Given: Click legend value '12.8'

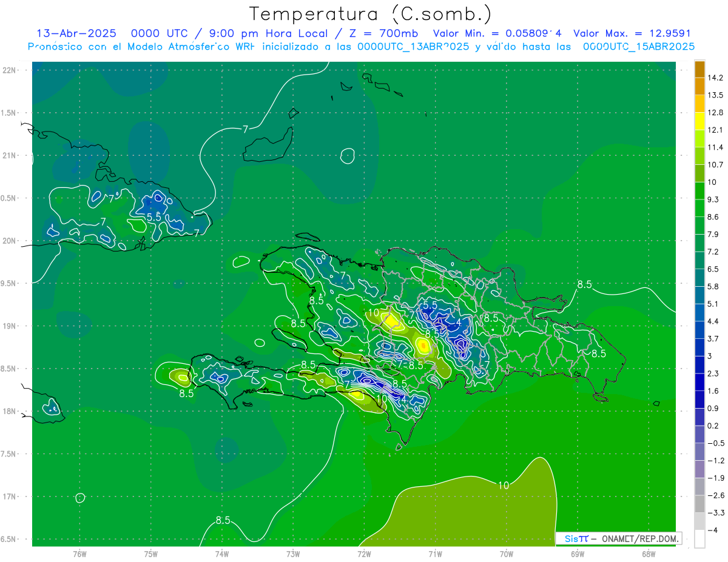Looking at the screenshot, I should click(x=716, y=112).
